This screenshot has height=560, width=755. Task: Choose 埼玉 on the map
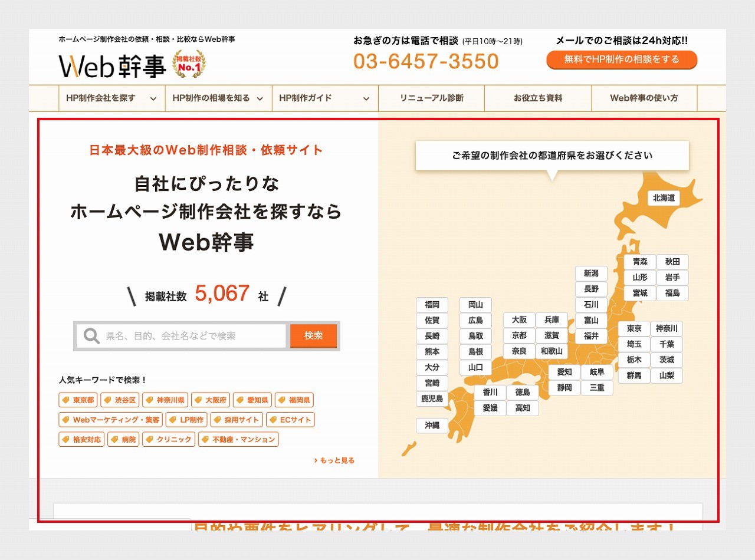click(x=634, y=344)
